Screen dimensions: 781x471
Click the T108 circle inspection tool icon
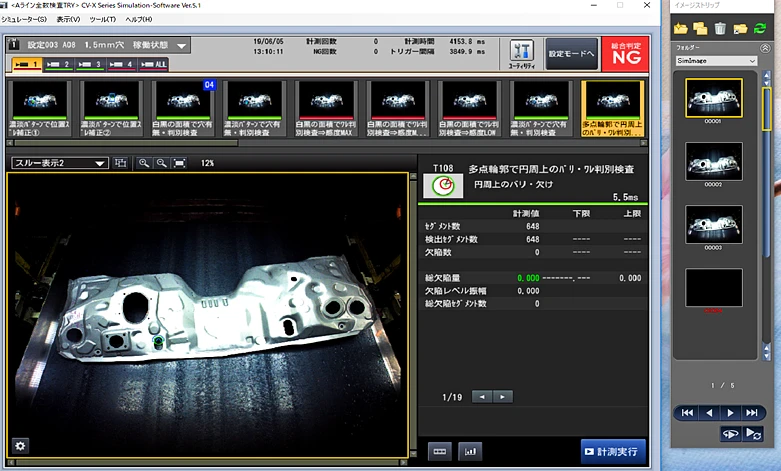tap(443, 186)
